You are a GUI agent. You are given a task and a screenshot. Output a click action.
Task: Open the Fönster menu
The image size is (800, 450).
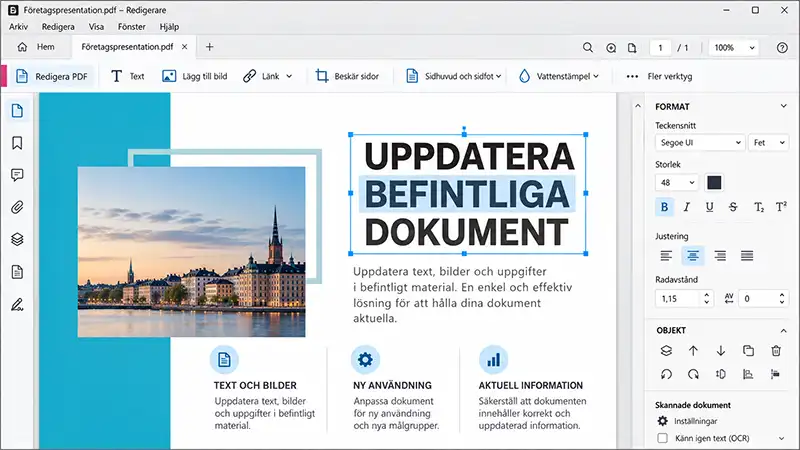pyautogui.click(x=132, y=27)
